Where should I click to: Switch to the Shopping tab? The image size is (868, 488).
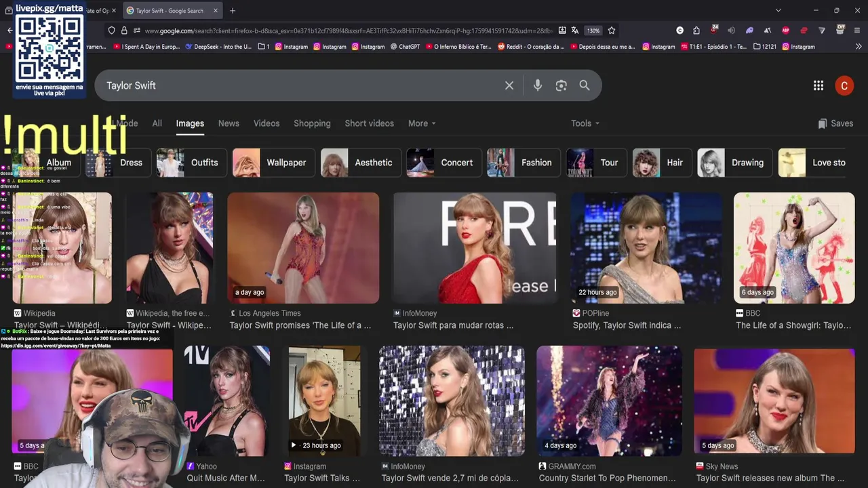tap(312, 123)
